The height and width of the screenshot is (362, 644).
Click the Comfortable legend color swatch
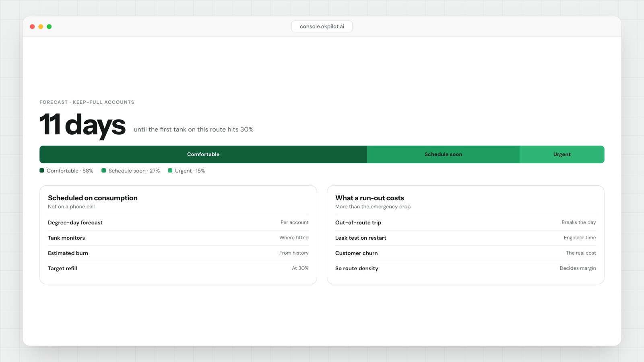click(x=42, y=171)
